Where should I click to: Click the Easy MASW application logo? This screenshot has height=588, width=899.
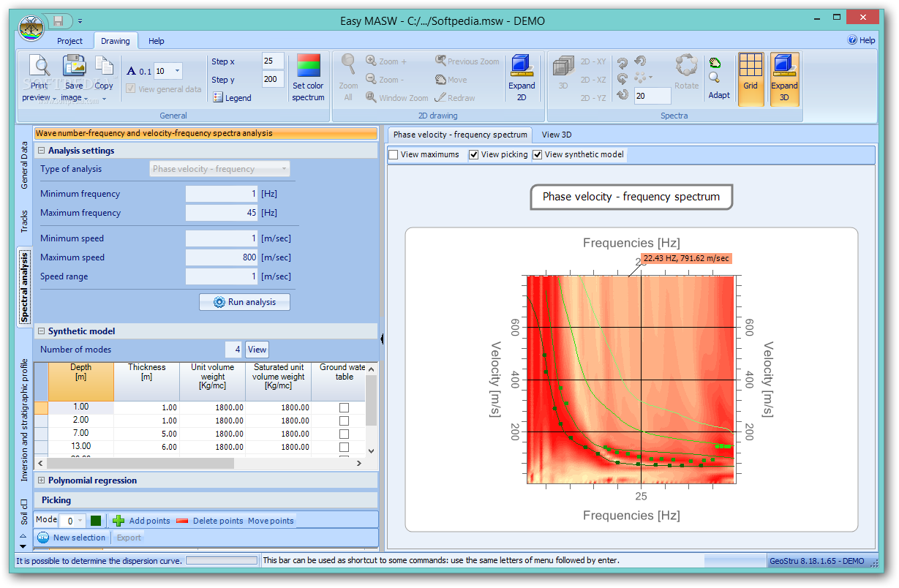point(31,28)
